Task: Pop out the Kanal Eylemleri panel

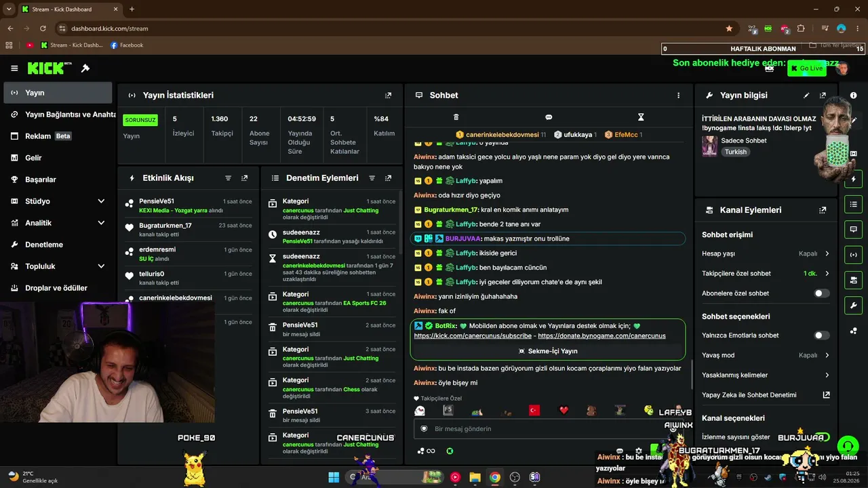Action: click(x=823, y=210)
